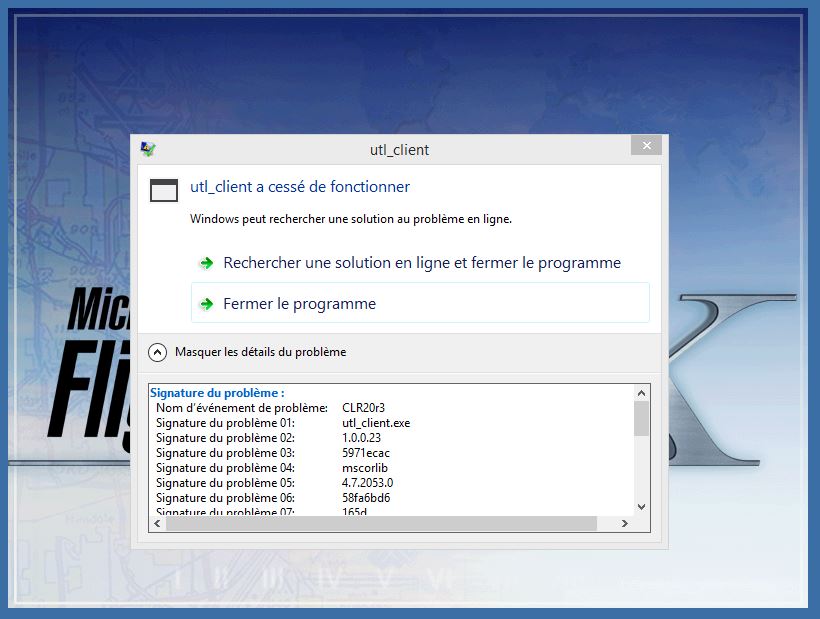Screen dimensions: 820x619
Task: Click the vertical scrollbar thumb in details
Action: click(642, 418)
